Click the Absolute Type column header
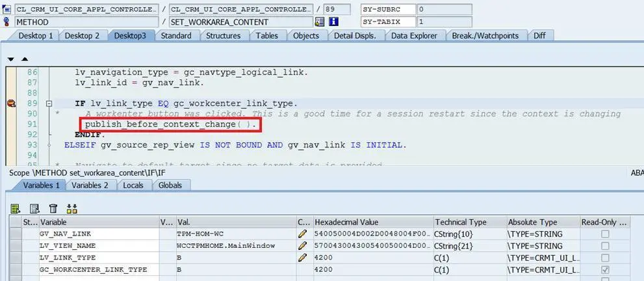This screenshot has height=281, width=644. pyautogui.click(x=543, y=222)
